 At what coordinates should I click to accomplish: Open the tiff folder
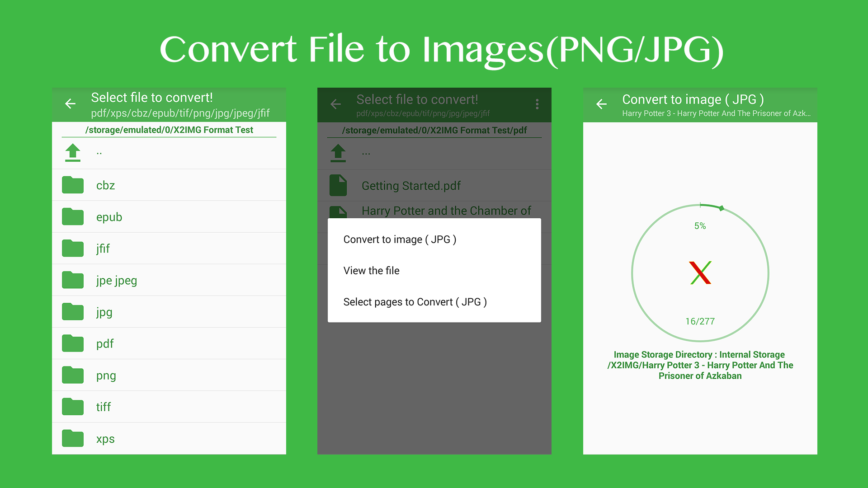click(103, 407)
